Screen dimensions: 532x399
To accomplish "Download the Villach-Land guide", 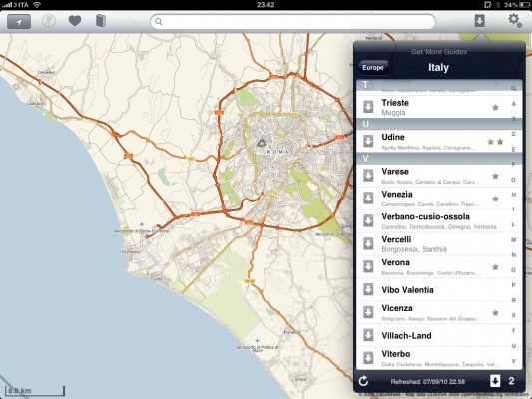I will (x=368, y=335).
